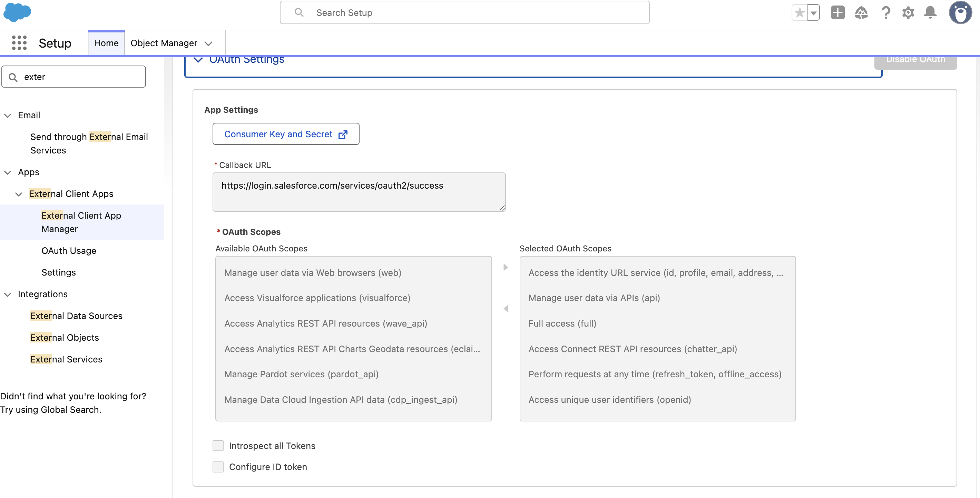
Task: View notifications bell
Action: click(x=930, y=12)
